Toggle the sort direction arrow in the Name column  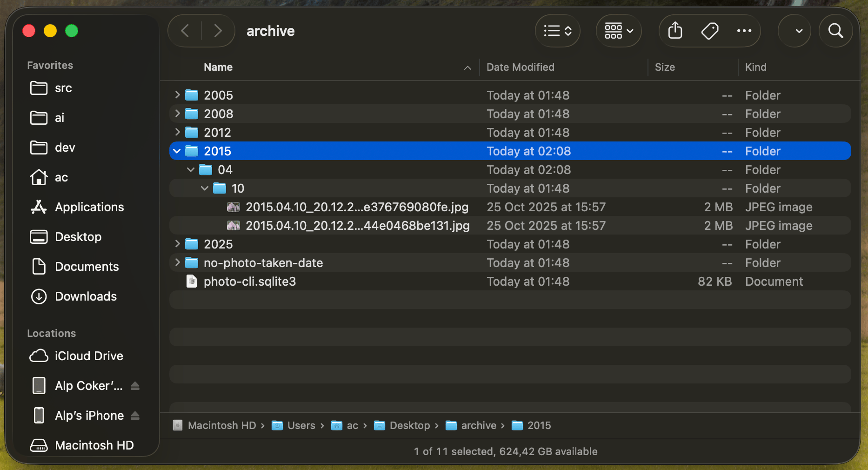467,68
